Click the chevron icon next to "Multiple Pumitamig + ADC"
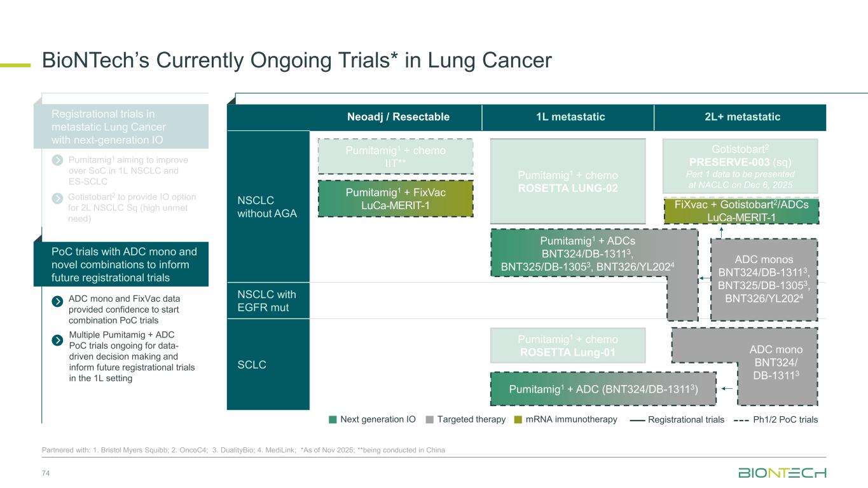The height and width of the screenshot is (488, 868). pos(57,339)
